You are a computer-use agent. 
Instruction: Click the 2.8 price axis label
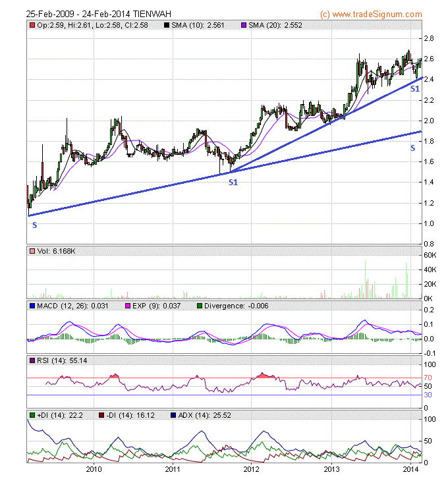tap(429, 38)
